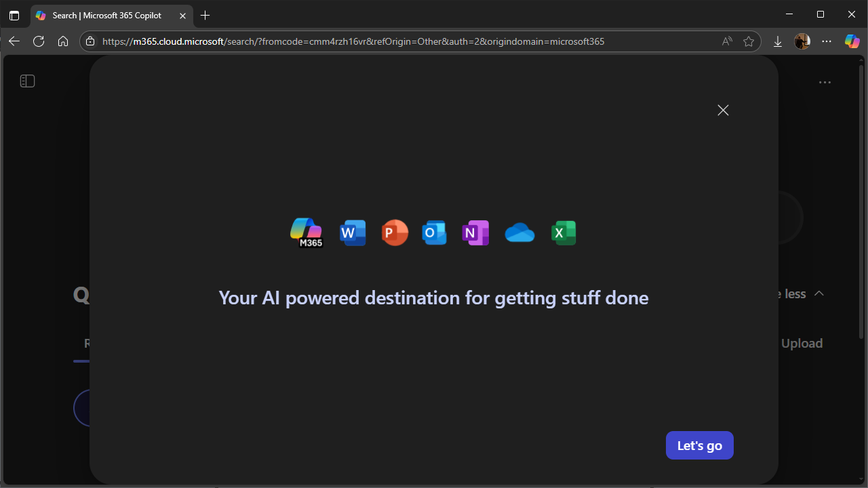Click the Outlook app icon
Viewport: 868px width, 488px height.
(434, 233)
